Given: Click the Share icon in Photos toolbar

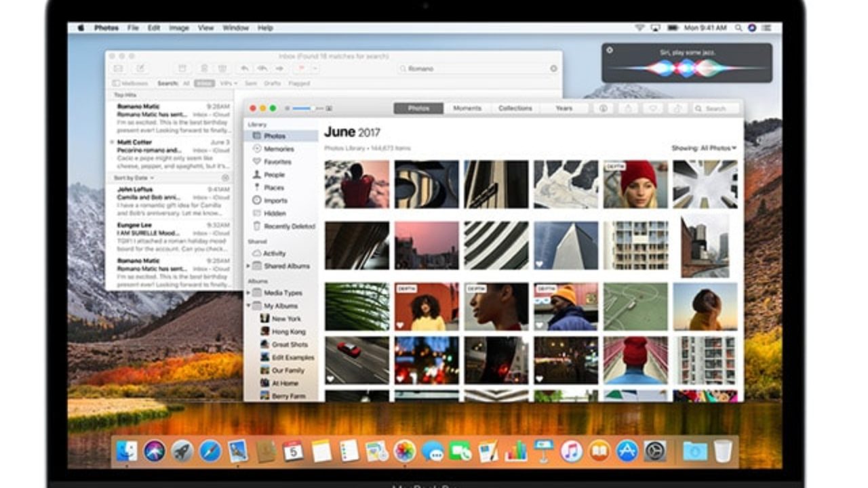Looking at the screenshot, I should pos(628,108).
